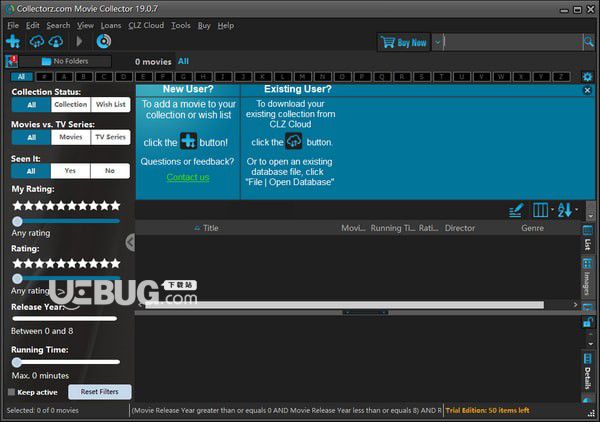Click the play movie arrow icon
This screenshot has width=600, height=422.
79,41
